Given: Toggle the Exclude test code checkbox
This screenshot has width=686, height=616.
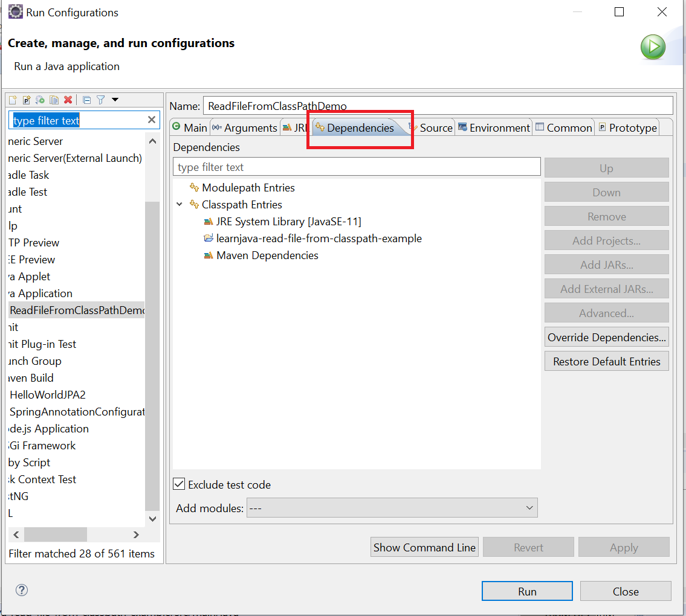Looking at the screenshot, I should coord(179,484).
